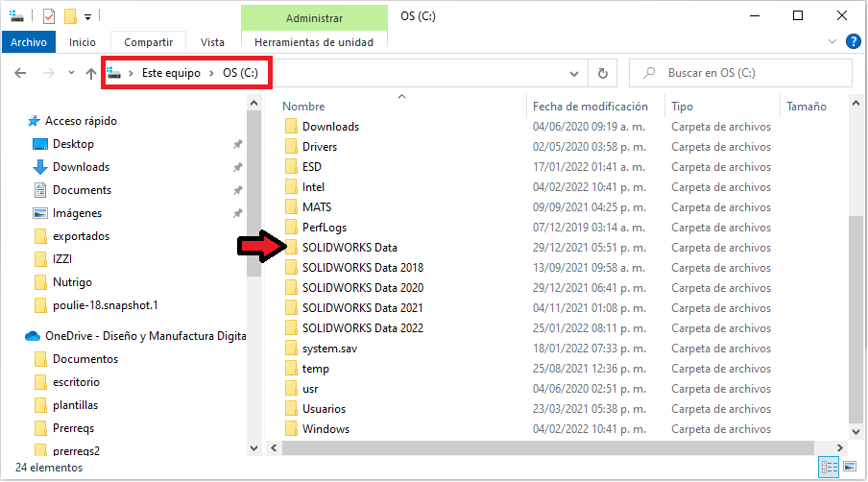Open the Herramientas de unidad tab
Viewport: 868px width, 482px height.
314,42
